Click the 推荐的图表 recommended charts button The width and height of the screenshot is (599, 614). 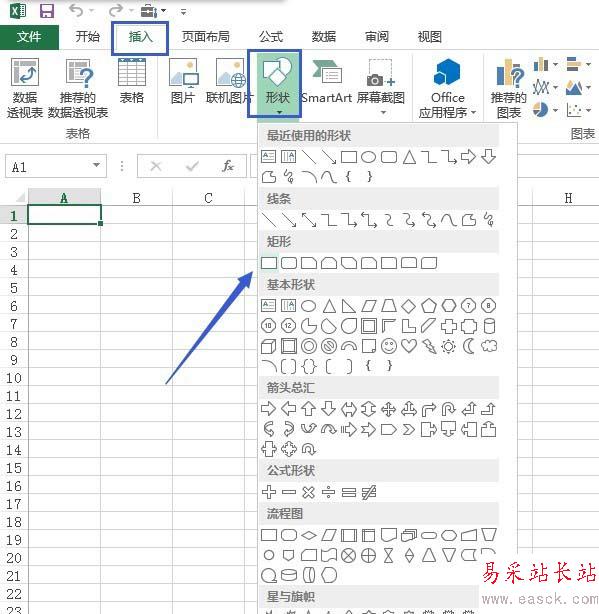509,88
